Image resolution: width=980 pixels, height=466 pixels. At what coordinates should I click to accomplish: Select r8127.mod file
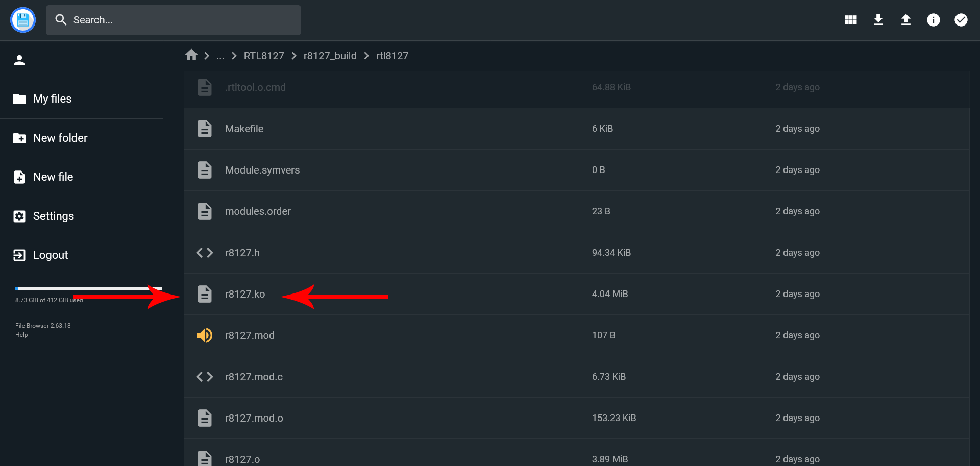point(577,335)
